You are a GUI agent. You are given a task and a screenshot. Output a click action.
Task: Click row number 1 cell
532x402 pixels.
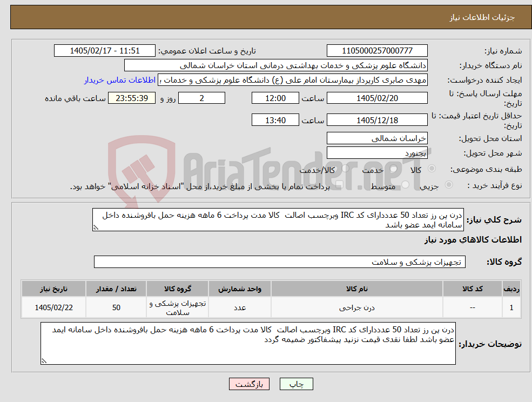pos(511,307)
